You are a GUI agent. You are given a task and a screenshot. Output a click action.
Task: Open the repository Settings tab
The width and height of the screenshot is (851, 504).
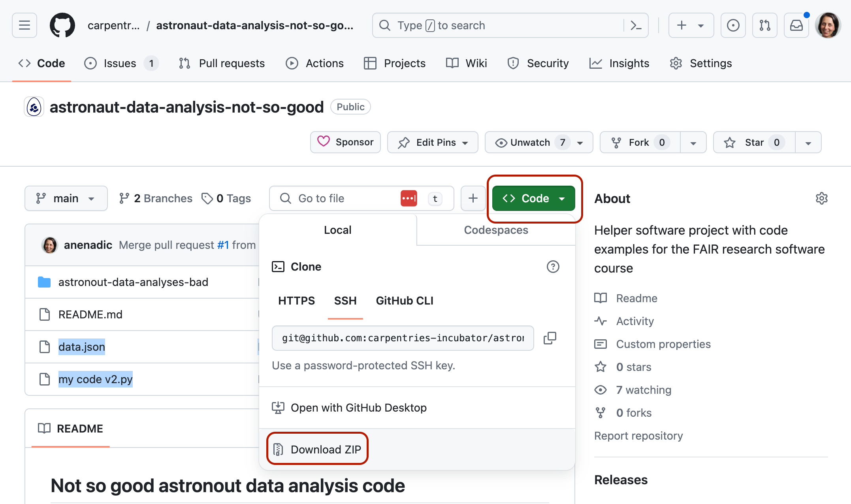pos(701,63)
